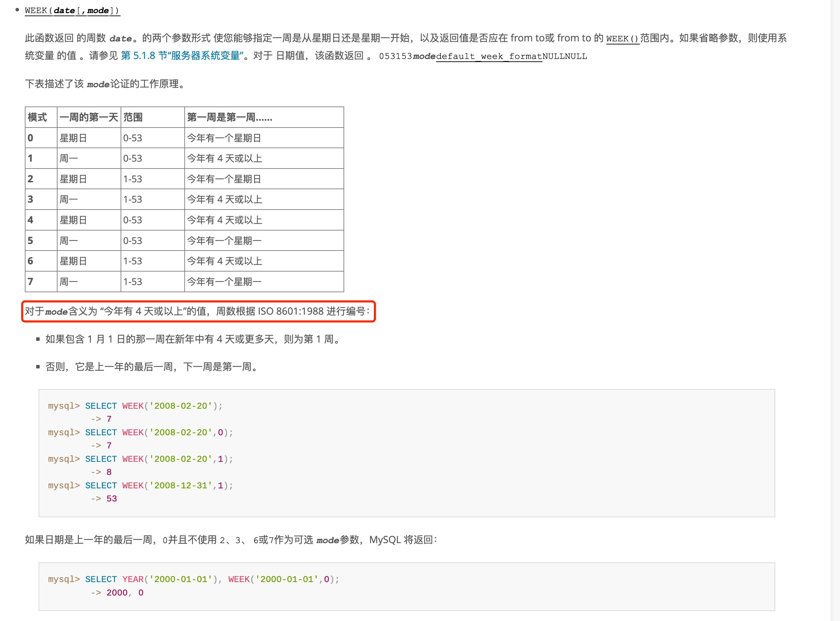
Task: Open the default_week_format variable link
Action: 489,57
